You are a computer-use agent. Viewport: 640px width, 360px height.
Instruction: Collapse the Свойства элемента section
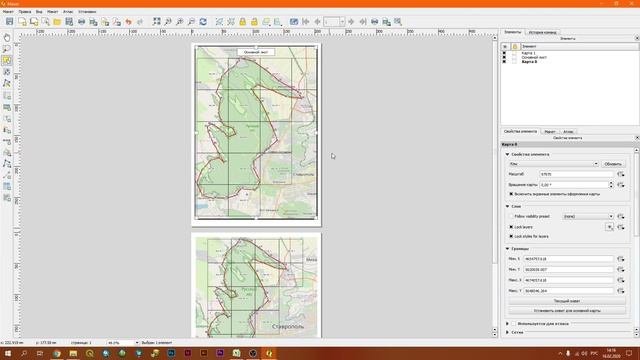507,154
